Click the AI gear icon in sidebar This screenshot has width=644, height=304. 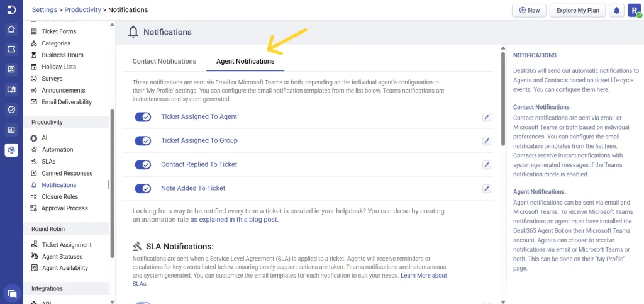pyautogui.click(x=34, y=138)
